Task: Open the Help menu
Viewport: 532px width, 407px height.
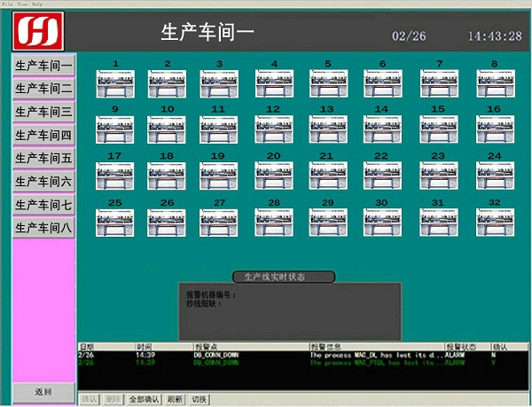Action: 34,3
